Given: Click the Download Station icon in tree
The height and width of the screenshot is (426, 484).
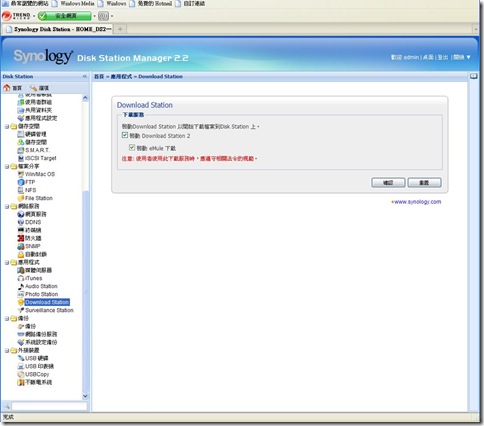Looking at the screenshot, I should [x=21, y=302].
